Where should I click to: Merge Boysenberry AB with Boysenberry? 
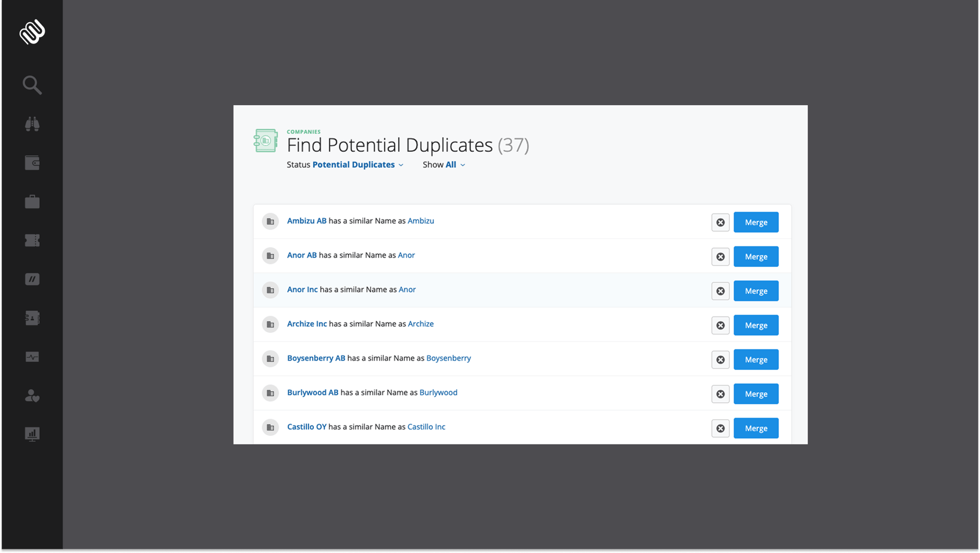click(756, 359)
